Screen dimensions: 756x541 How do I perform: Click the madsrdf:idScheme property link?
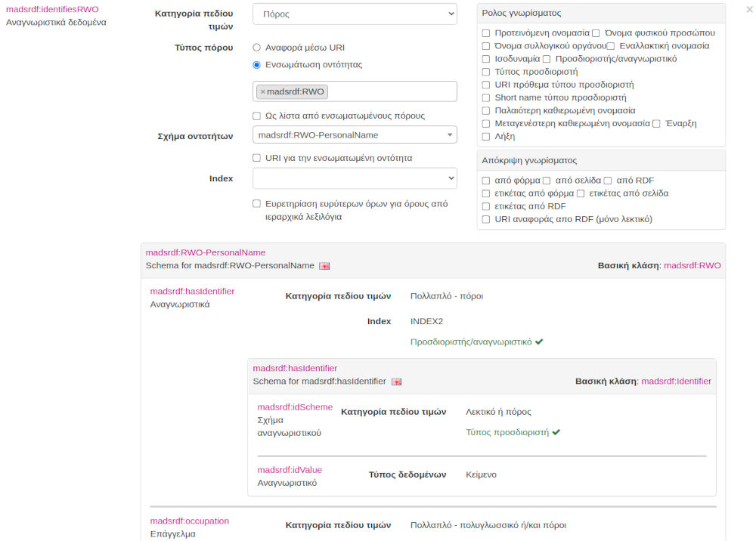pos(295,407)
